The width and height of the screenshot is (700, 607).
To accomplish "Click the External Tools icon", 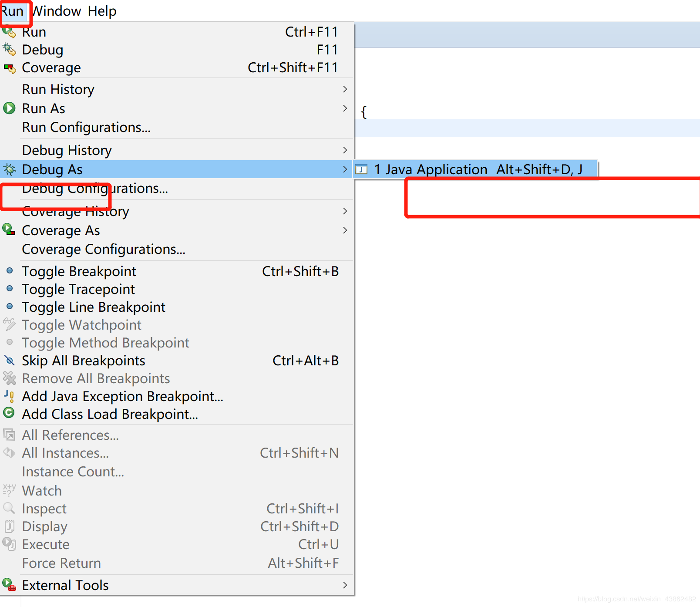I will (9, 585).
